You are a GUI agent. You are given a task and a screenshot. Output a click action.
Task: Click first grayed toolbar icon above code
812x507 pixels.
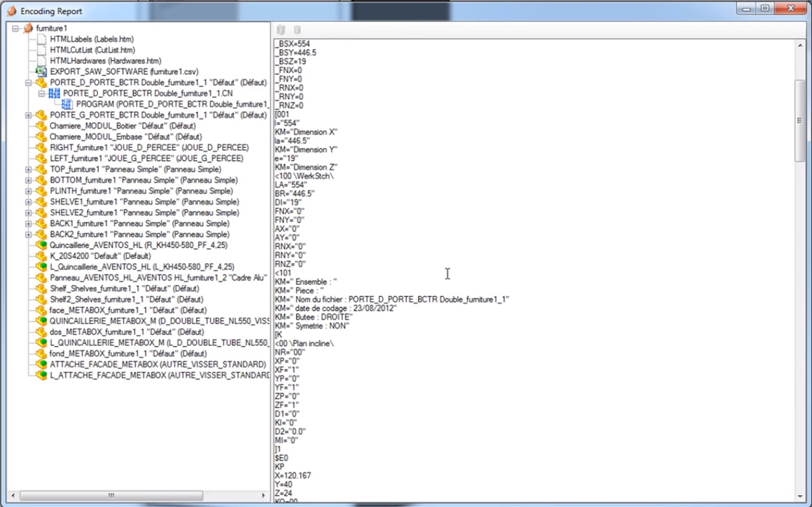[281, 30]
